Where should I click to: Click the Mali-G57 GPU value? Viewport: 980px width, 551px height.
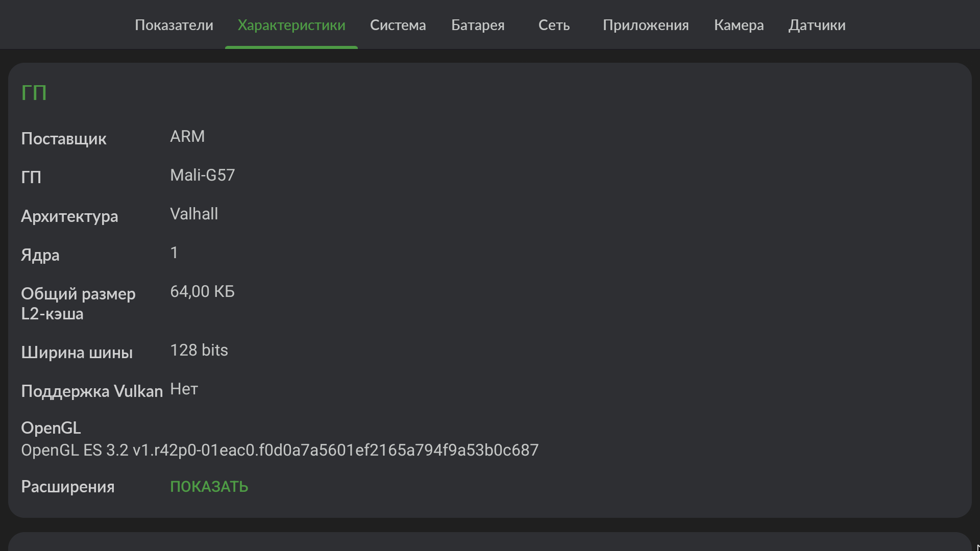click(202, 175)
